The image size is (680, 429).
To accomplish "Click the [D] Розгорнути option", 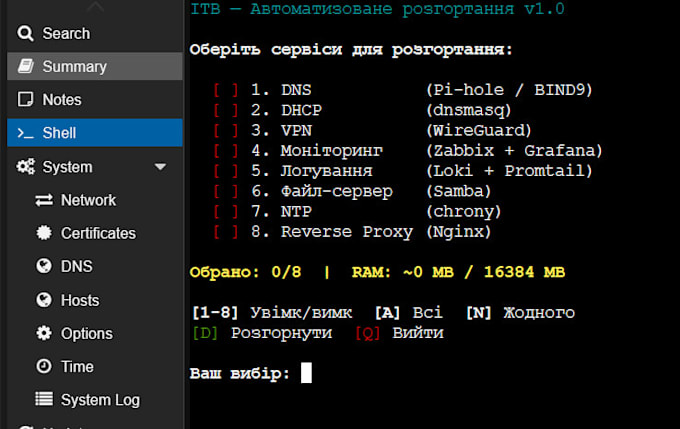I will pyautogui.click(x=262, y=333).
